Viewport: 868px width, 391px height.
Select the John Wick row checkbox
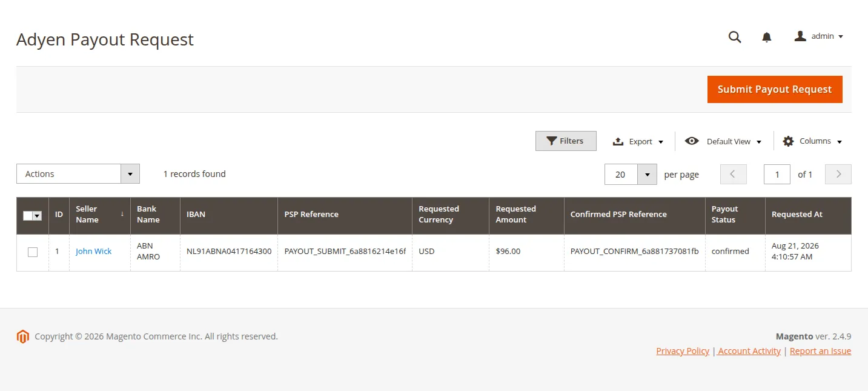(33, 252)
